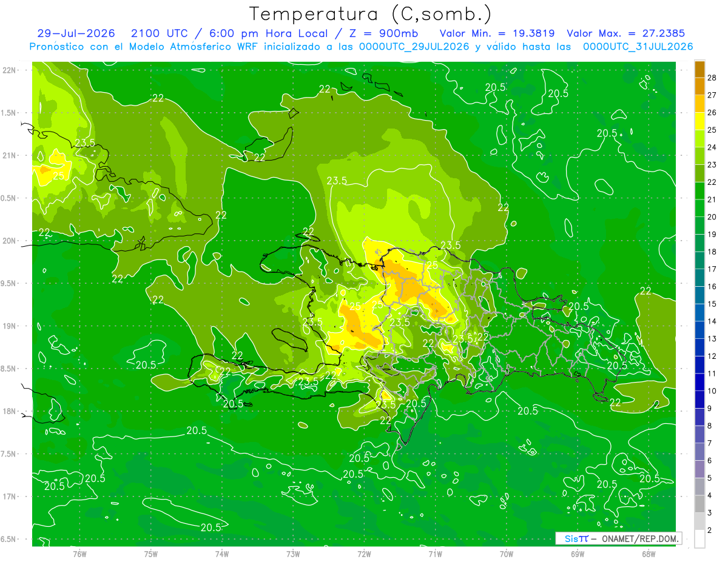Click the "75W" longitude axis label
The image size is (728, 562).
point(151,554)
